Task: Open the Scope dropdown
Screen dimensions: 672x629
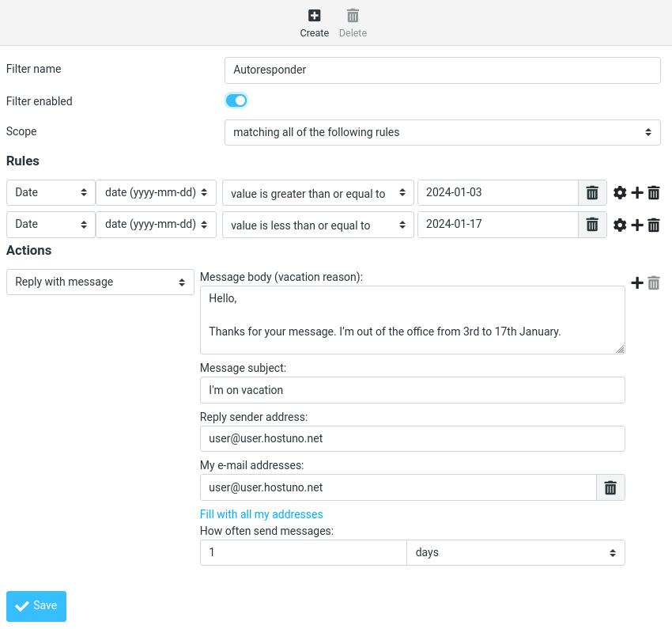Action: click(x=442, y=132)
